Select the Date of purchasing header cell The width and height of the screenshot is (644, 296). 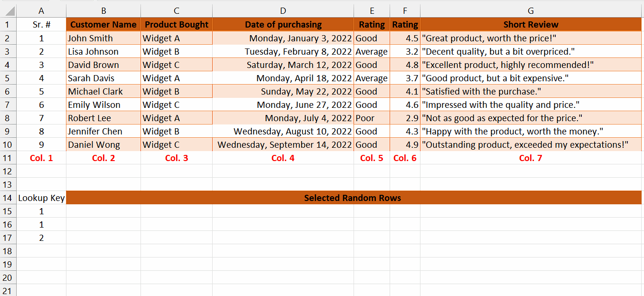pos(283,24)
